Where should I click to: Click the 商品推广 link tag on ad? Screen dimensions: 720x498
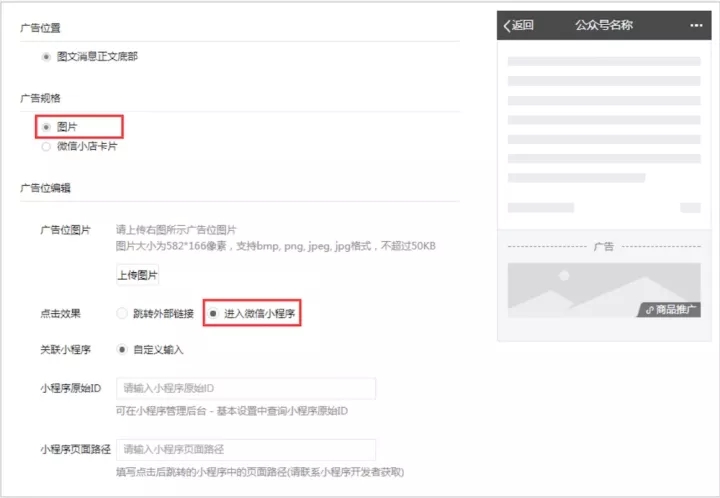(672, 309)
